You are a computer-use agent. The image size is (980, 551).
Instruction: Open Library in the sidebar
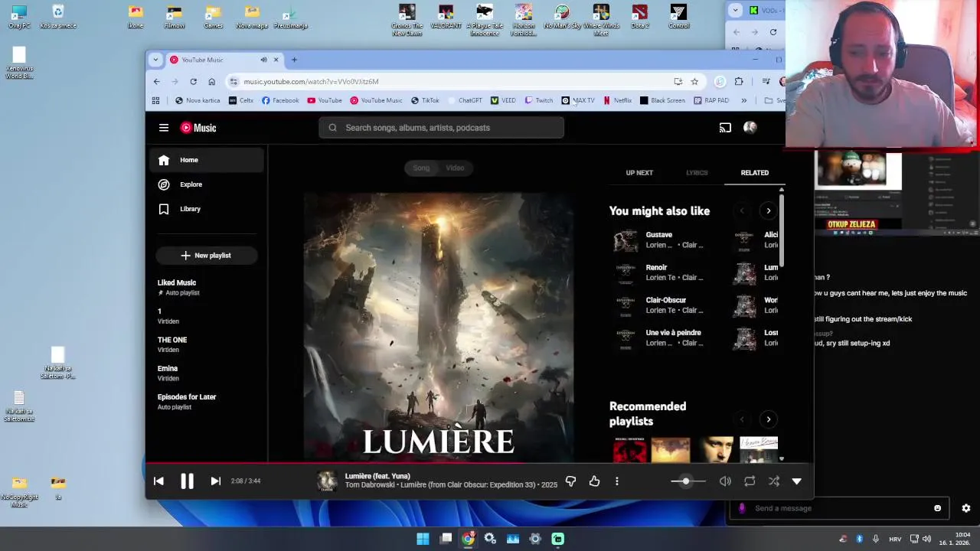[207, 209]
